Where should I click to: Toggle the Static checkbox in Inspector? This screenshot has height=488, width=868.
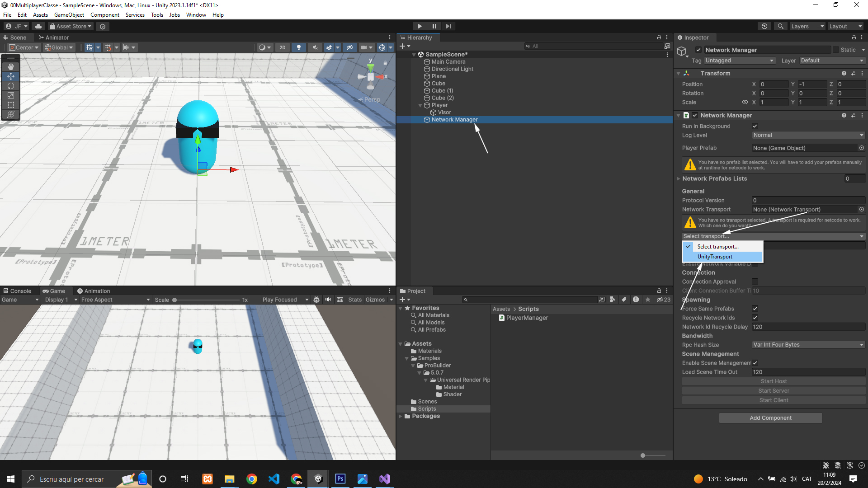pos(836,50)
